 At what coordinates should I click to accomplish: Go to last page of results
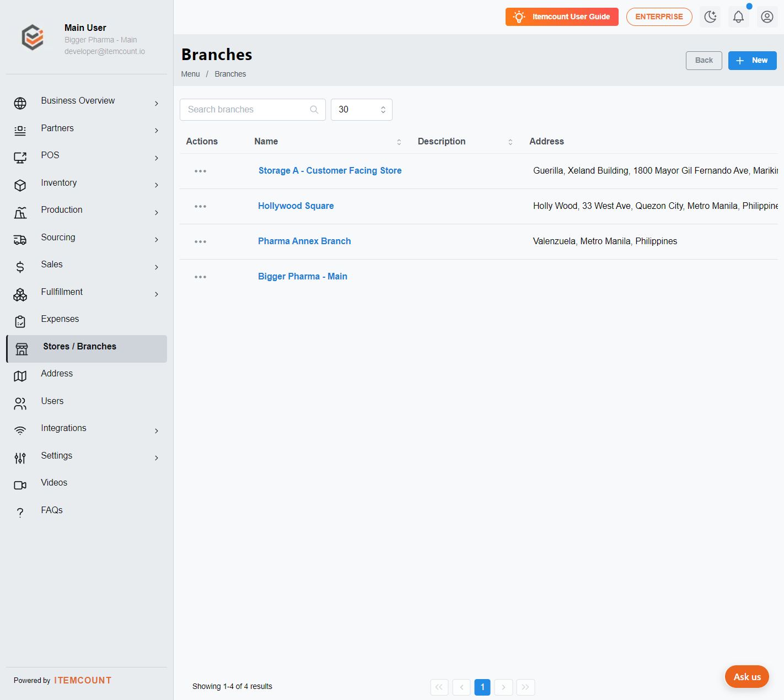point(526,687)
